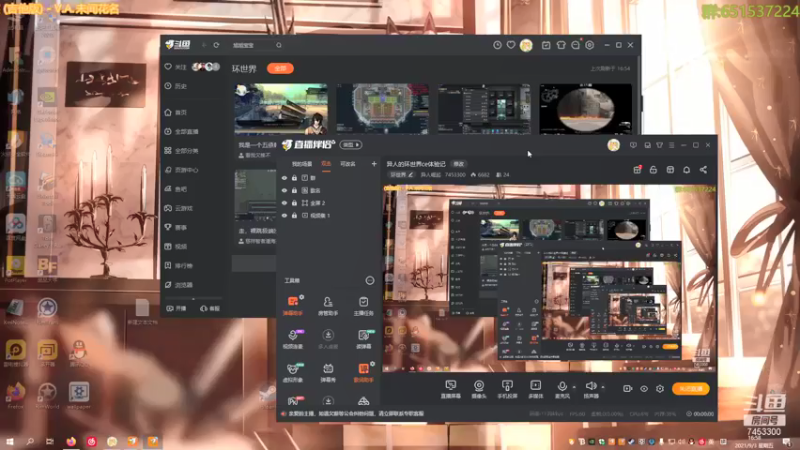Open the video co-stream tool (视频连麦)
800x450 pixels.
(293, 339)
